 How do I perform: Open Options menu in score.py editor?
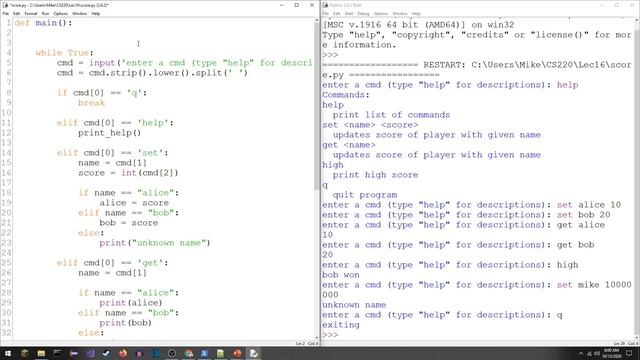(60, 13)
